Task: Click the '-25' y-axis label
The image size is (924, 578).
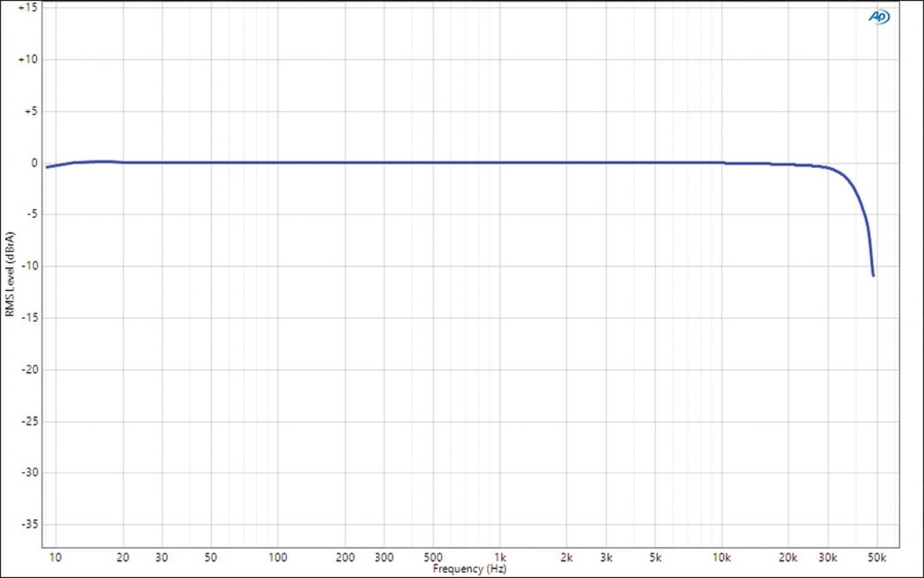Action: (29, 421)
